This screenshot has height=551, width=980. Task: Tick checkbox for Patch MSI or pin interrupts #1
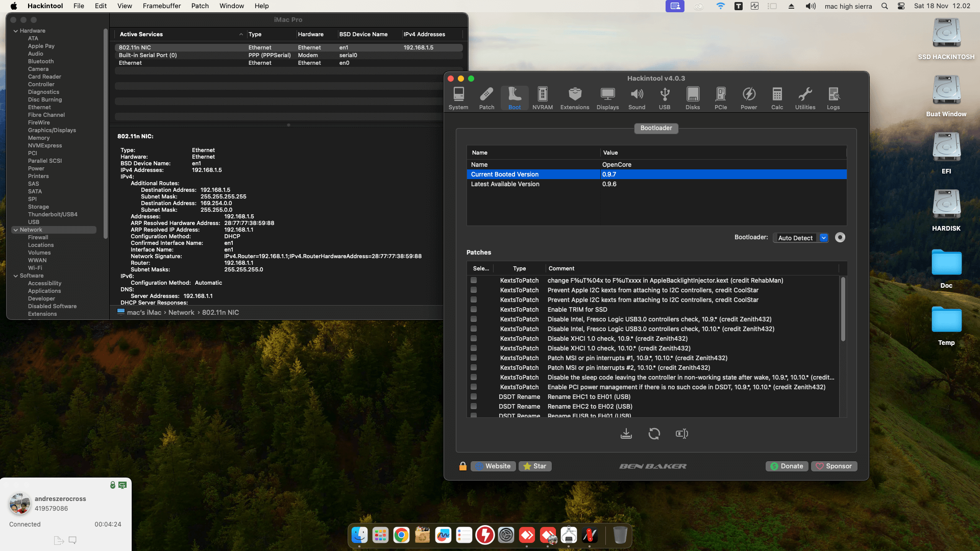point(474,358)
